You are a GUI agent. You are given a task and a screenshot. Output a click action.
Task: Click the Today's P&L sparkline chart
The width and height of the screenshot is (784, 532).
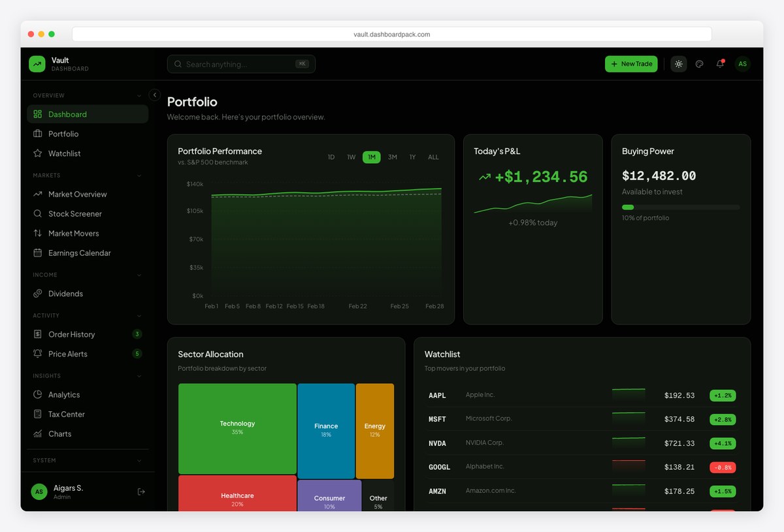533,204
